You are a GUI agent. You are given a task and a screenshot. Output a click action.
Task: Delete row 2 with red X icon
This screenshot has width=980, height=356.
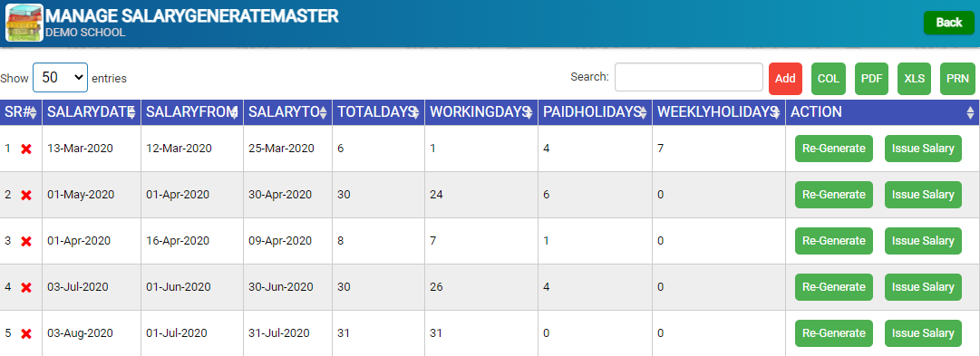[x=26, y=195]
